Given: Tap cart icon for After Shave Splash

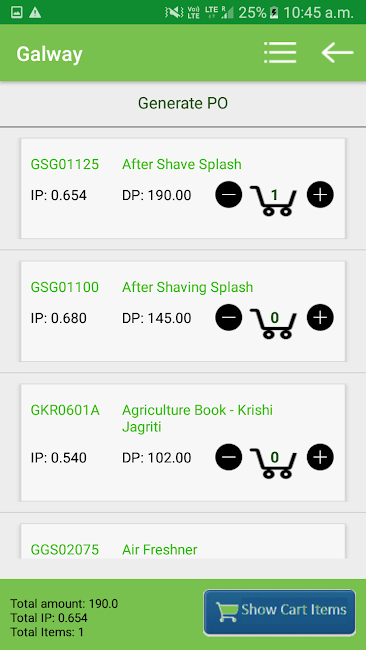Looking at the screenshot, I should coord(274,200).
